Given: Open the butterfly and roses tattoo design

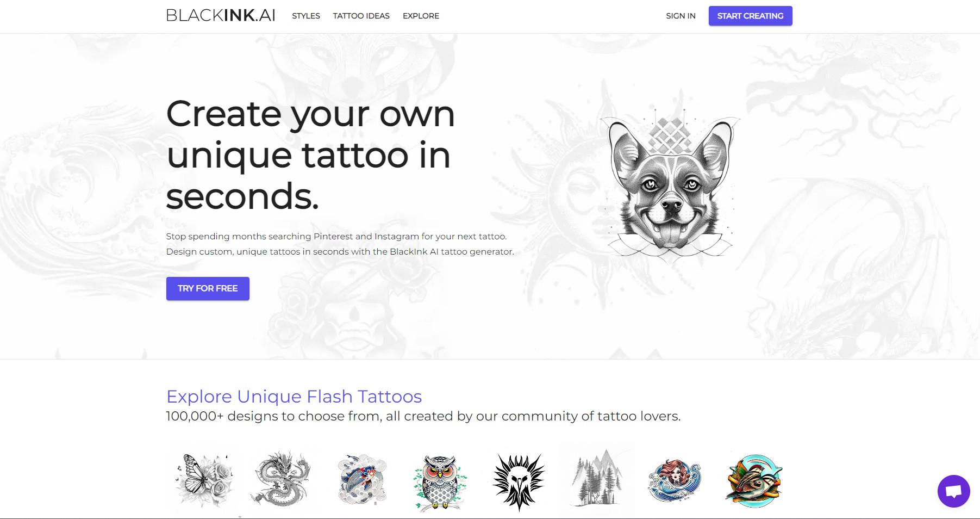Looking at the screenshot, I should (204, 480).
